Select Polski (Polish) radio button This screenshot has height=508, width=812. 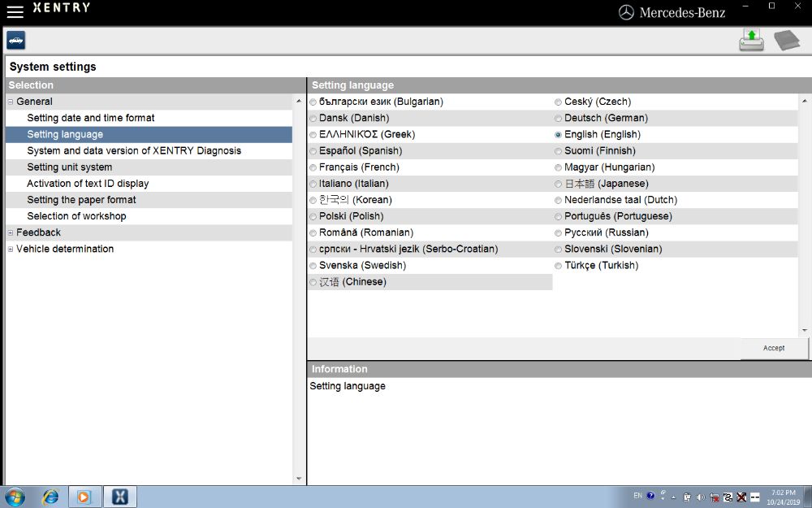(313, 217)
